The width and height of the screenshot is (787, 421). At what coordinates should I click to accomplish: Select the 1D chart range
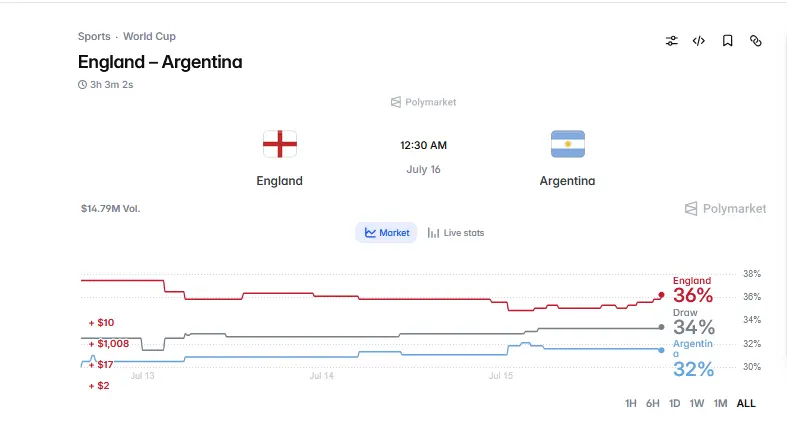(x=675, y=403)
